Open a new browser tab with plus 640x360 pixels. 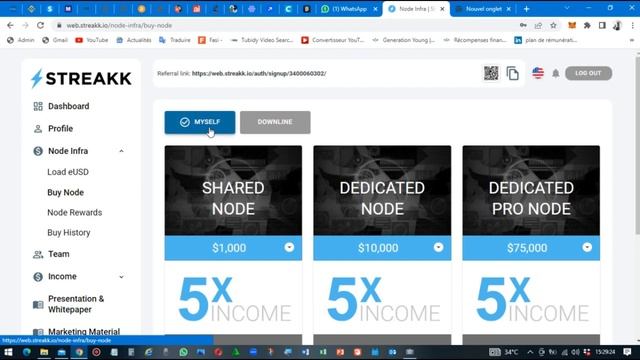coord(527,9)
